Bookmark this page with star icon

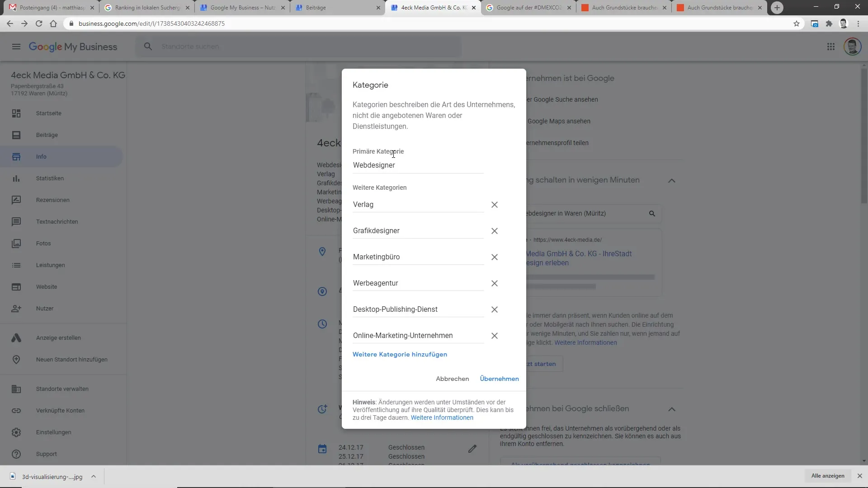tap(796, 23)
